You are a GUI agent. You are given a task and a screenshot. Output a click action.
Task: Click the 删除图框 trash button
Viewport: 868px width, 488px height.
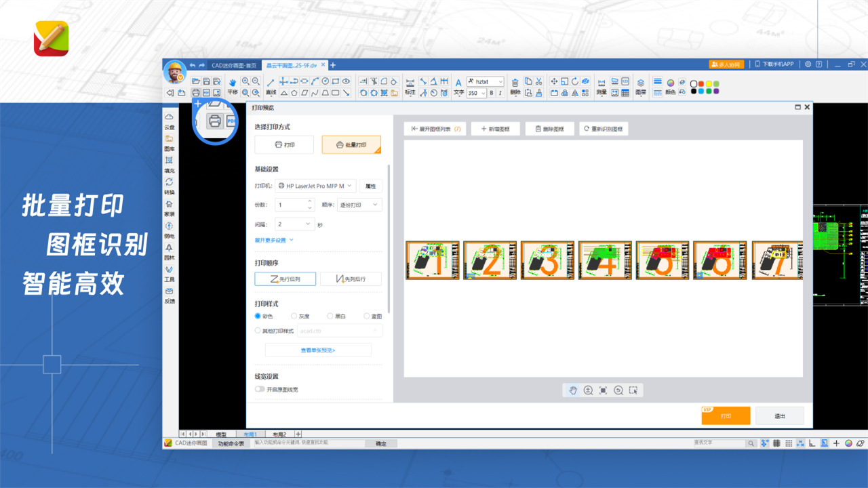(x=549, y=129)
